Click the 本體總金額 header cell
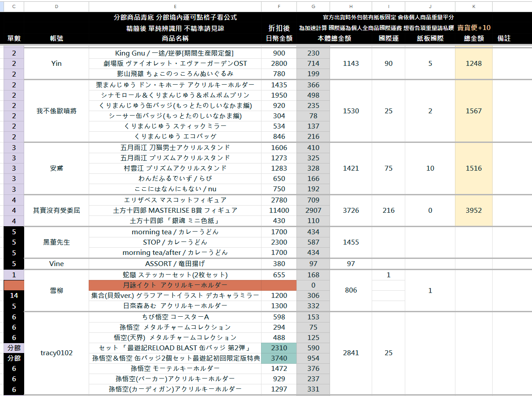This screenshot has height=396, width=532. click(x=334, y=39)
